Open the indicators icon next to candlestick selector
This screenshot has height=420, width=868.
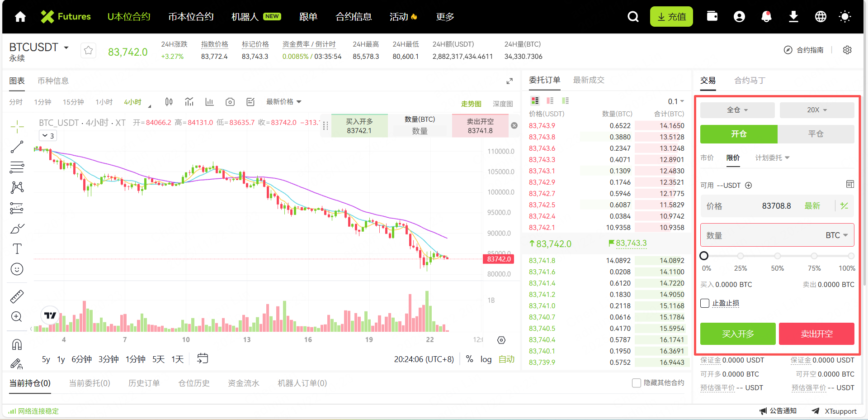[189, 102]
